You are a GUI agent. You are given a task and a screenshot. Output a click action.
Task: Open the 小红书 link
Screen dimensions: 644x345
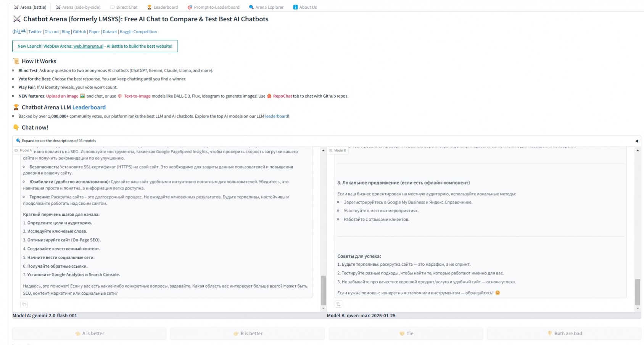[19, 32]
